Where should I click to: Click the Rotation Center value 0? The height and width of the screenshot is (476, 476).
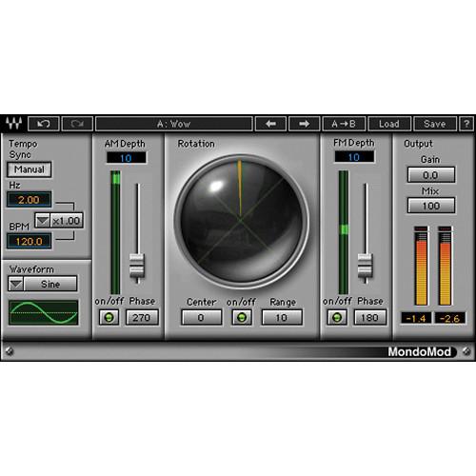201,317
